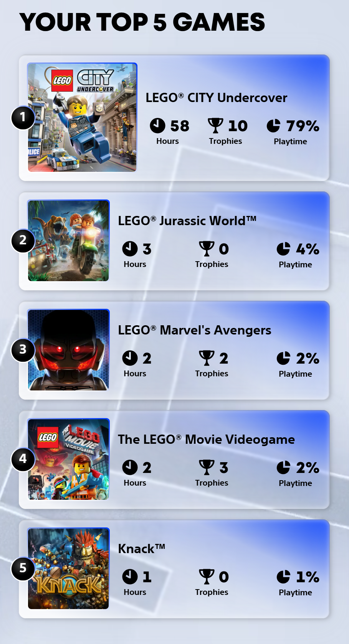The width and height of the screenshot is (349, 644).
Task: Click the playtime pie icon for LEGO Jurassic World
Action: point(283,249)
